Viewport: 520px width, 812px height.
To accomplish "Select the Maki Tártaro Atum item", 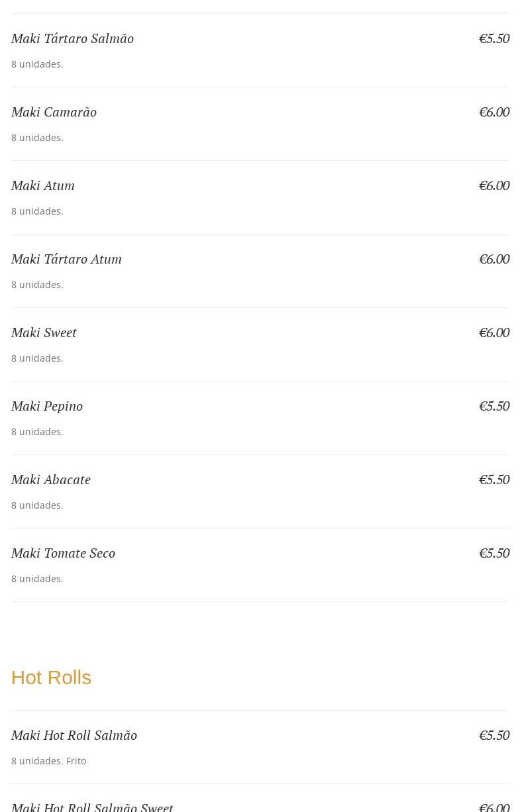I will coord(66,259).
